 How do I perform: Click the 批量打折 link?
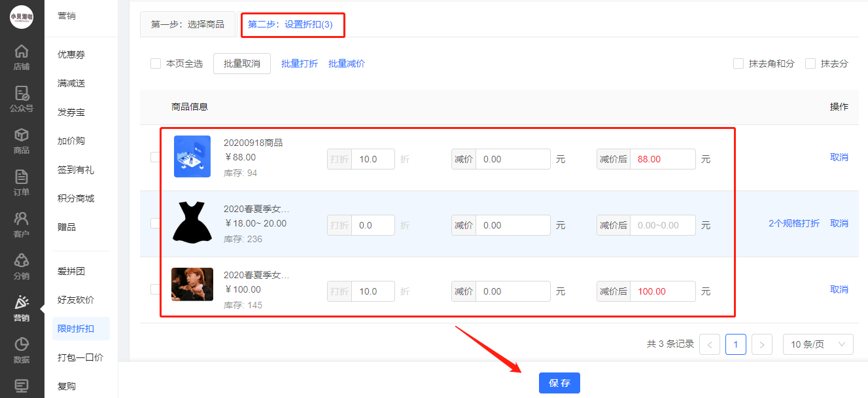point(300,63)
